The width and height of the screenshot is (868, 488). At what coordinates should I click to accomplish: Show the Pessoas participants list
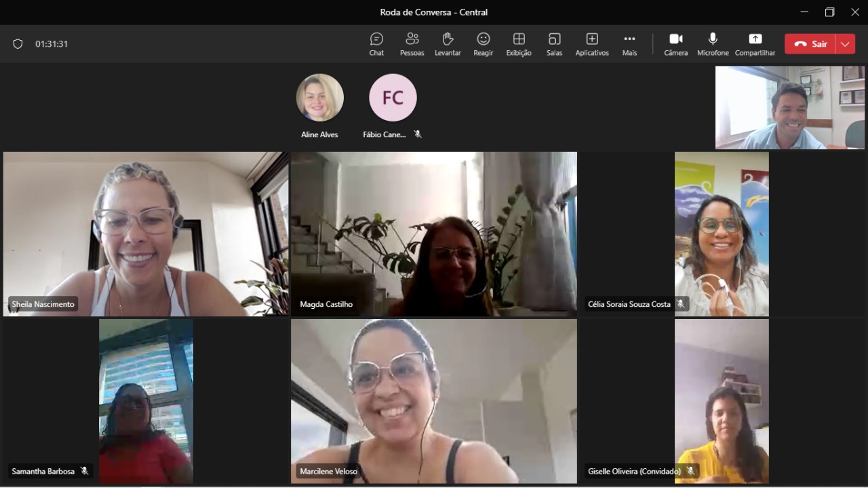coord(412,43)
